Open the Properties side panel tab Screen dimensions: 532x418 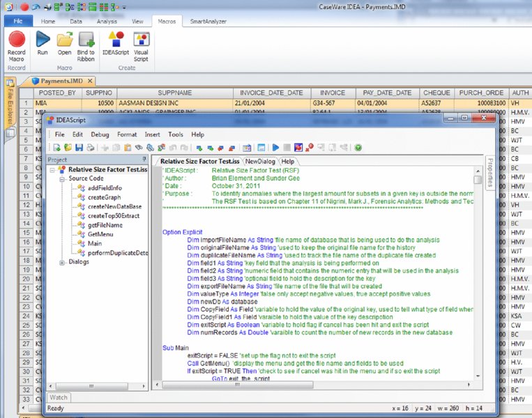pyautogui.click(x=490, y=173)
